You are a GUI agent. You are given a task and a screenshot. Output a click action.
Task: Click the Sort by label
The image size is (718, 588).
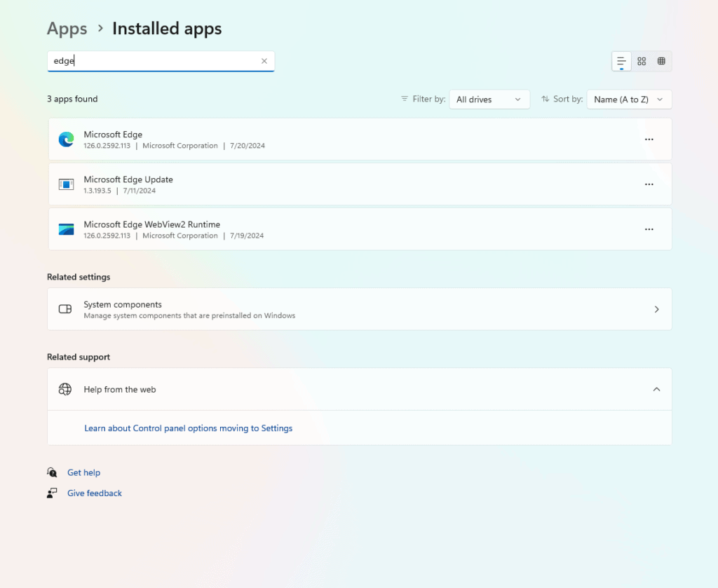click(568, 99)
